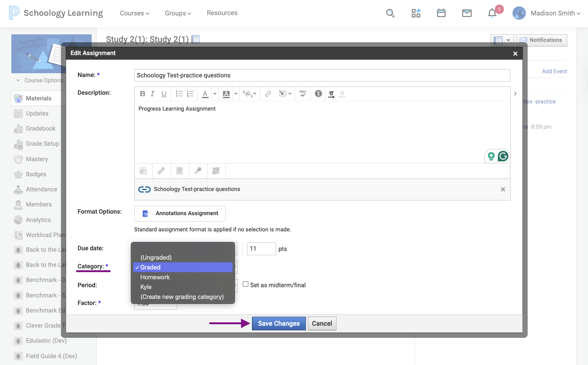The height and width of the screenshot is (365, 588).
Task: Select Annotations Assignment format option
Action: (180, 213)
